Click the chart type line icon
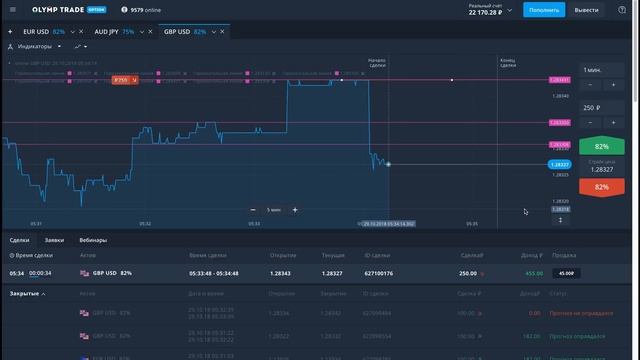The image size is (640, 360). 78,47
